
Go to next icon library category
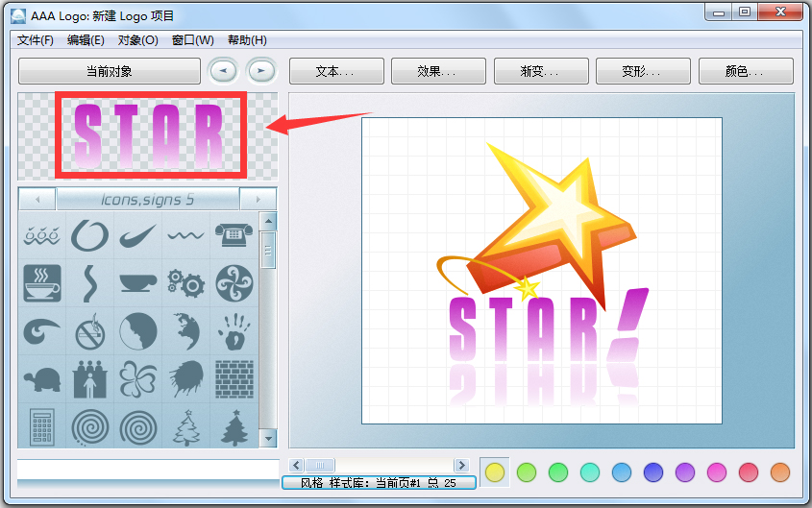point(258,199)
